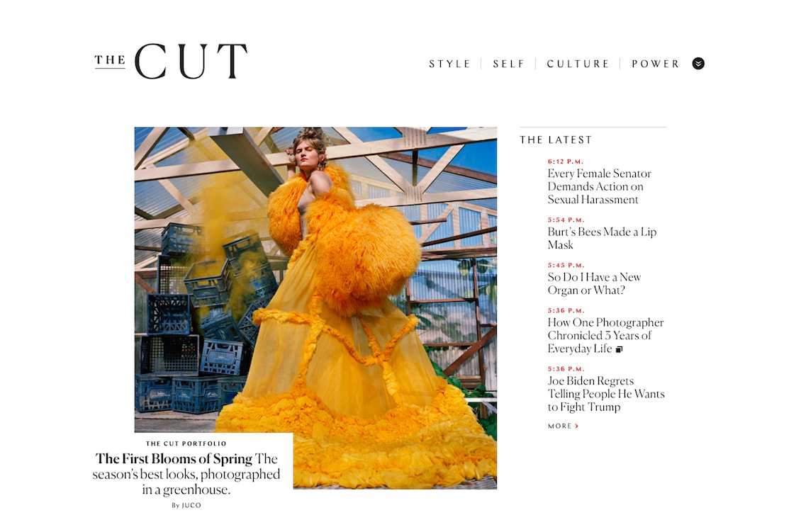Click the red arrow beside More
801x532 pixels.
(x=577, y=426)
